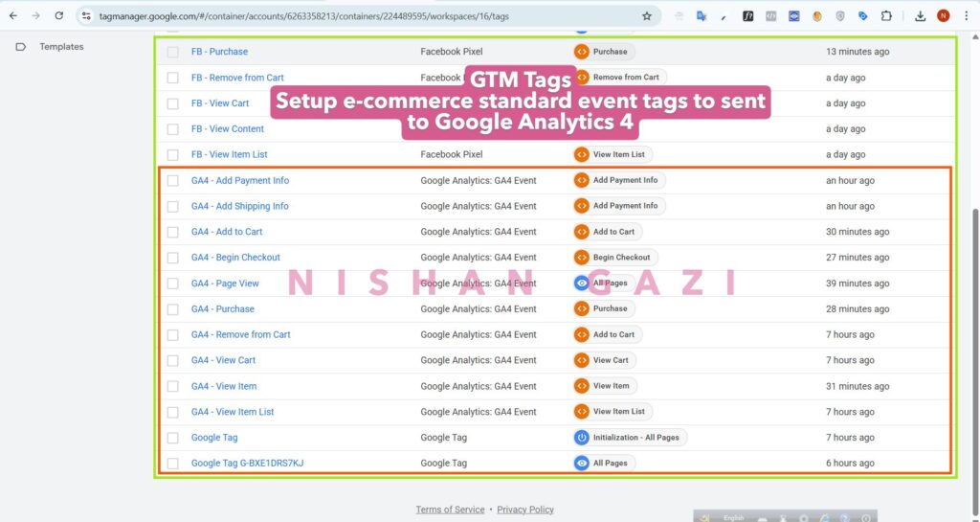Open the Google Tag G-BXE1DRS7KJ tag

[x=248, y=464]
